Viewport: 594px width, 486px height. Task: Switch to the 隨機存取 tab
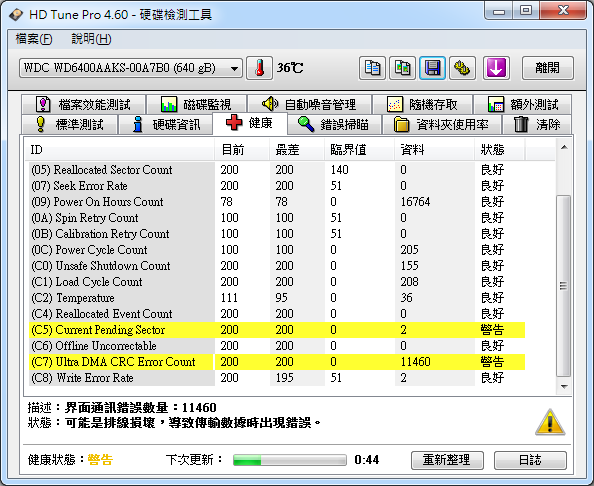(x=422, y=104)
